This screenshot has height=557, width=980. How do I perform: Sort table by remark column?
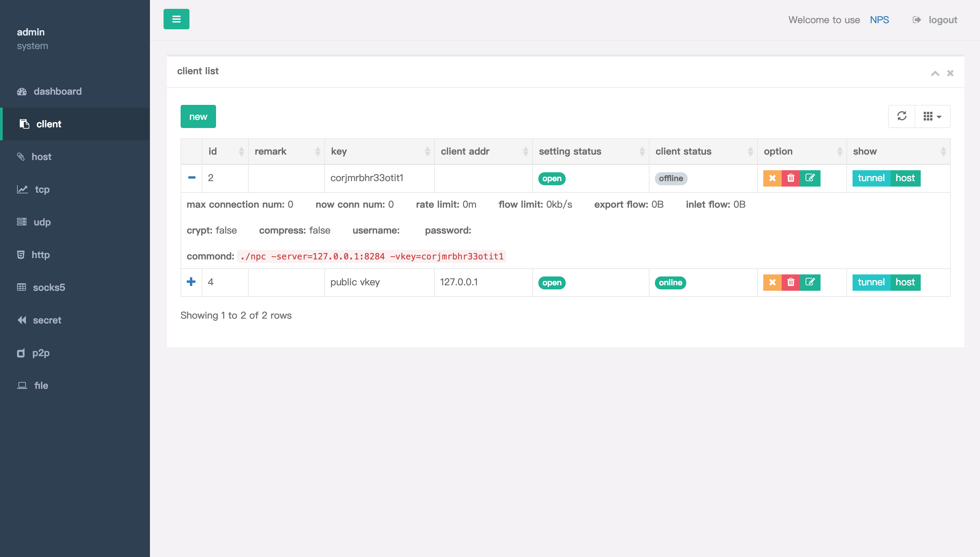point(286,152)
